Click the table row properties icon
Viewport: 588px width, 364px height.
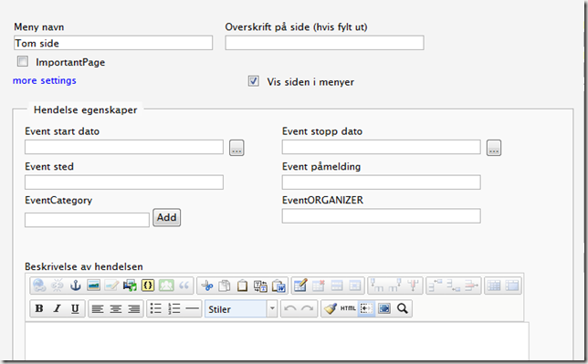tap(337, 286)
